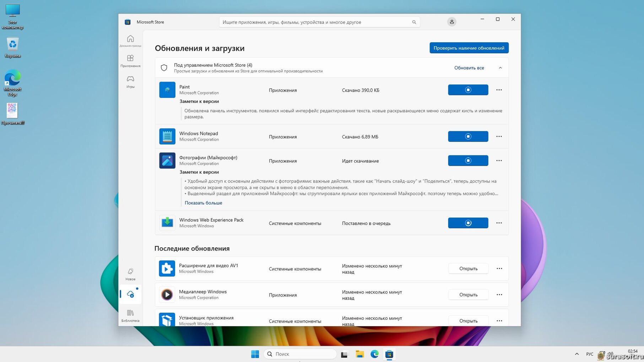Click the search magnifier icon
Viewport: 644px width, 362px height.
click(414, 22)
